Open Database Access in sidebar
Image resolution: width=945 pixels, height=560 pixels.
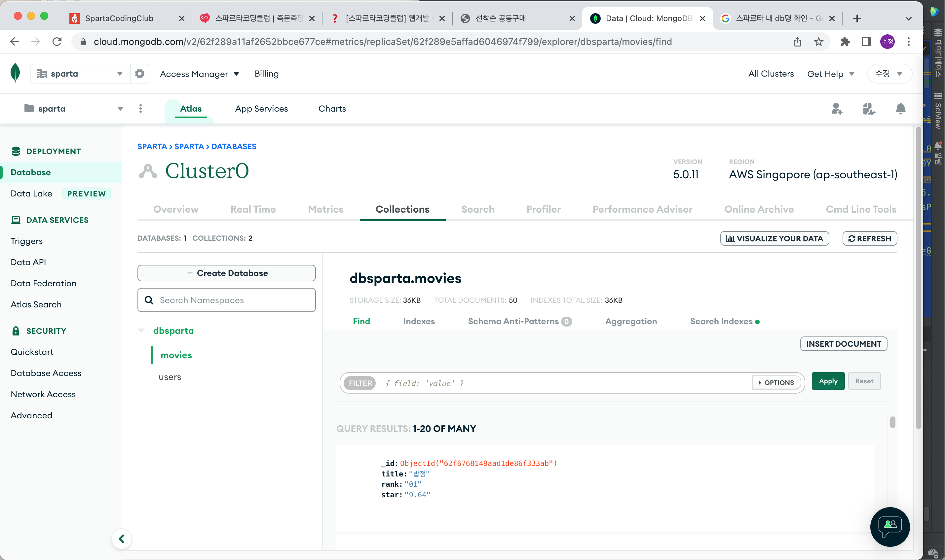click(x=46, y=373)
